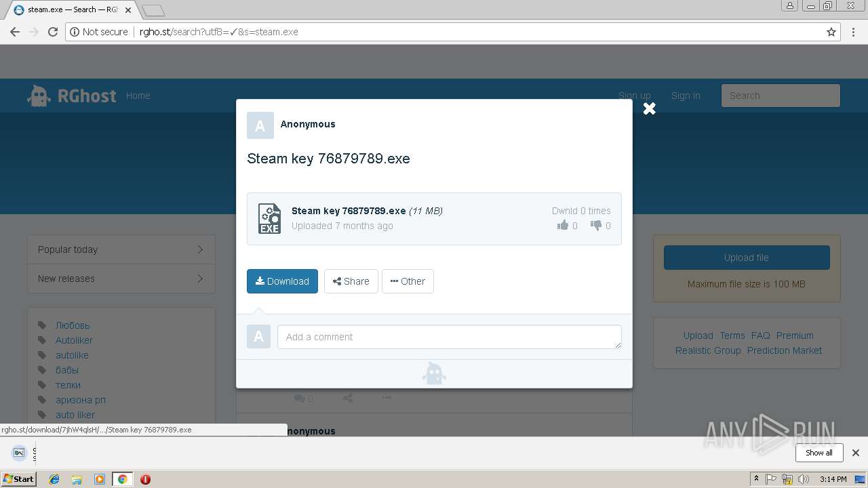Screen dimensions: 868x488
Task: Give the file a thumbs up
Action: [562, 226]
